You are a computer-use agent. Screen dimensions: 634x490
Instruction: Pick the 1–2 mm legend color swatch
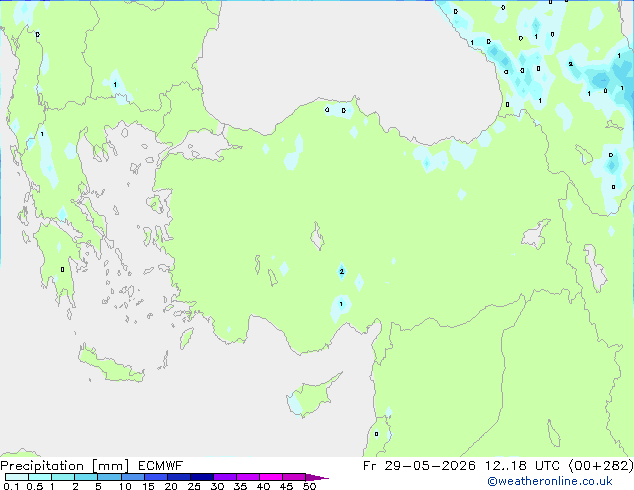[x=63, y=477]
